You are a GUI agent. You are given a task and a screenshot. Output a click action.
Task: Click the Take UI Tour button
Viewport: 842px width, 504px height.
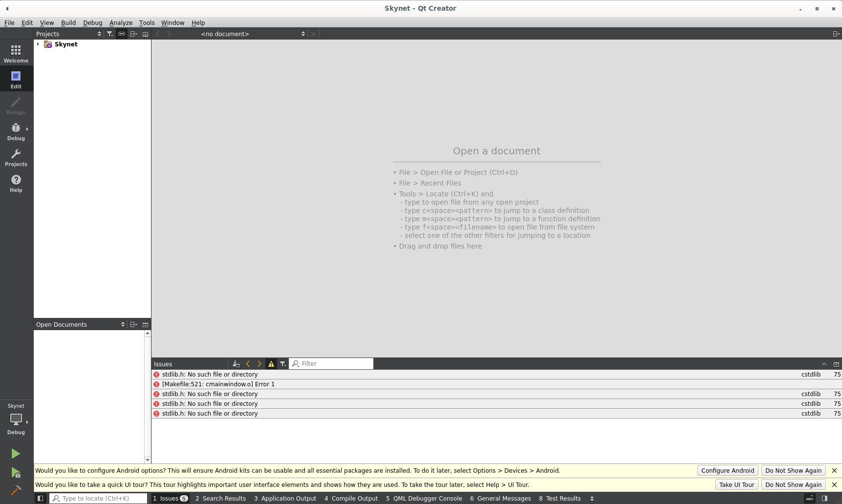click(736, 484)
